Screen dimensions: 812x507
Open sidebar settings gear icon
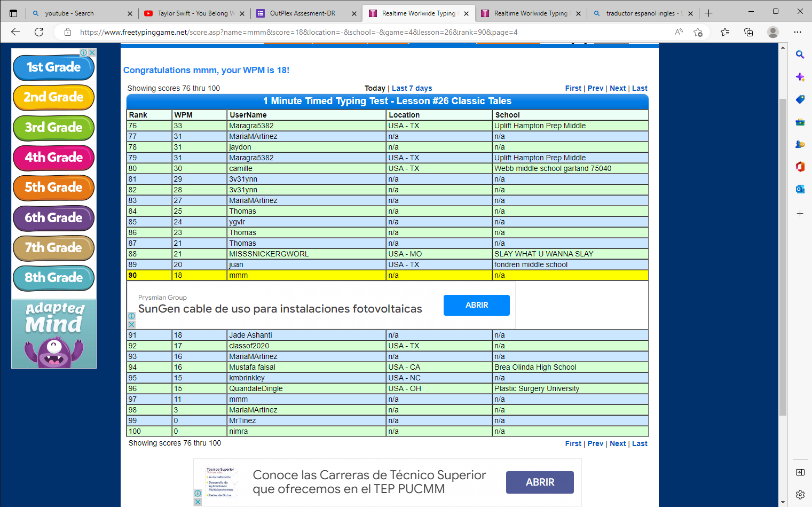coord(800,495)
